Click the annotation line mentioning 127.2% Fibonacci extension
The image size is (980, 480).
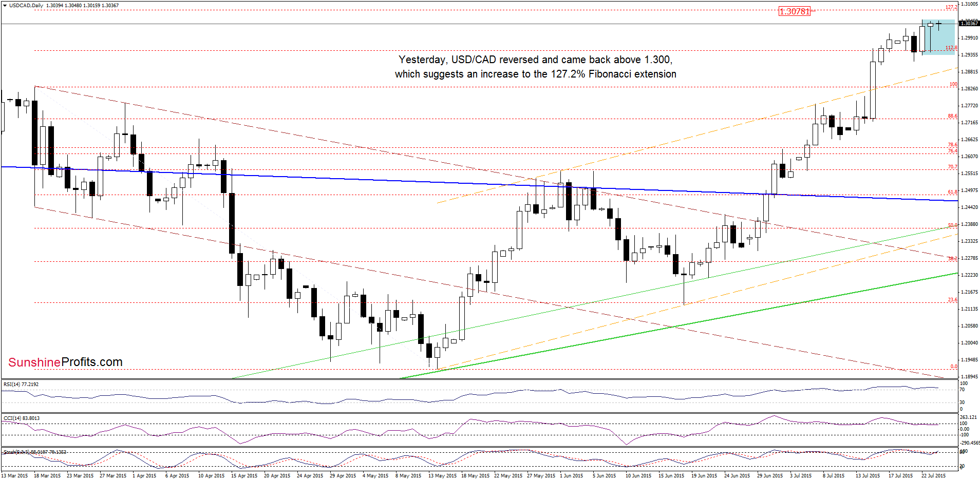click(x=535, y=74)
